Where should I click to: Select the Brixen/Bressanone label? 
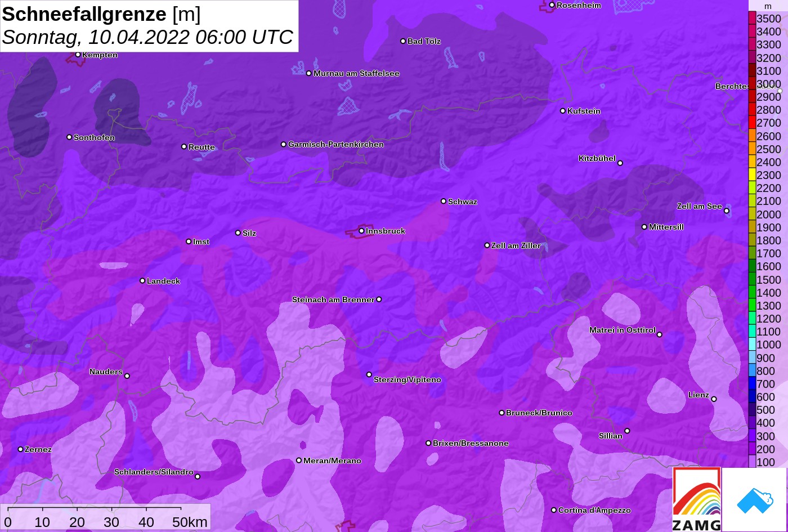coord(471,444)
